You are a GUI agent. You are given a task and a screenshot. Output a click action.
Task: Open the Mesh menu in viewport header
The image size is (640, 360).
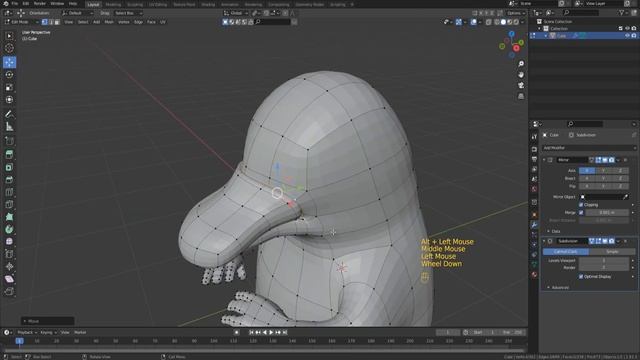tap(109, 22)
